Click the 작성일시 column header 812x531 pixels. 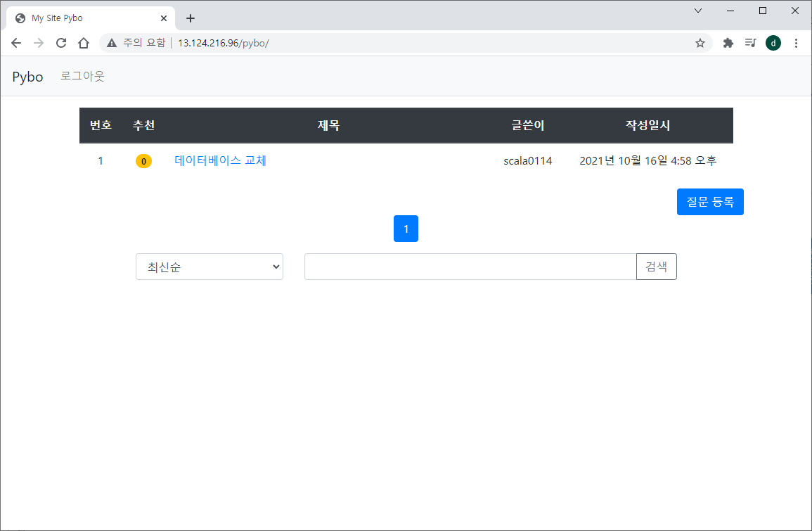tap(647, 125)
